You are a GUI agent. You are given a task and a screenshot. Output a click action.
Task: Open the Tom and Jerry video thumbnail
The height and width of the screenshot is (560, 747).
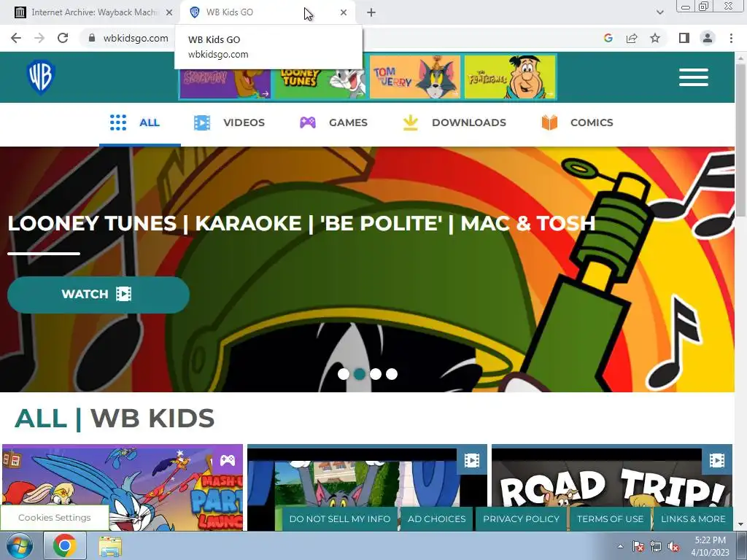coord(367,476)
